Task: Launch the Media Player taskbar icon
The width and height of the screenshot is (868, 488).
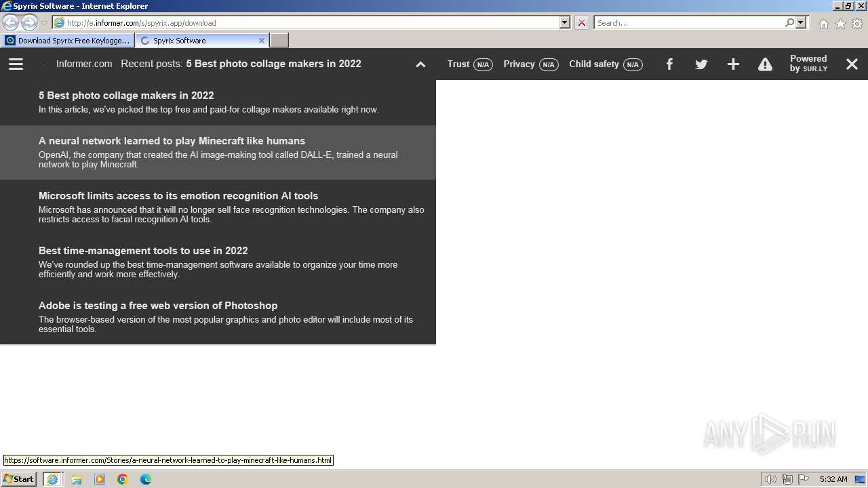Action: [100, 479]
